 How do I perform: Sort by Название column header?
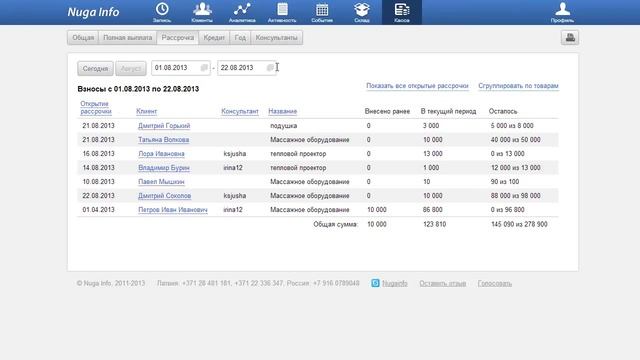[282, 111]
